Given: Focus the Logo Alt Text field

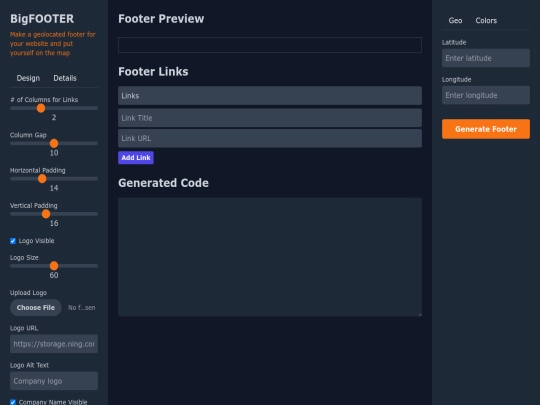Looking at the screenshot, I should coord(54,381).
